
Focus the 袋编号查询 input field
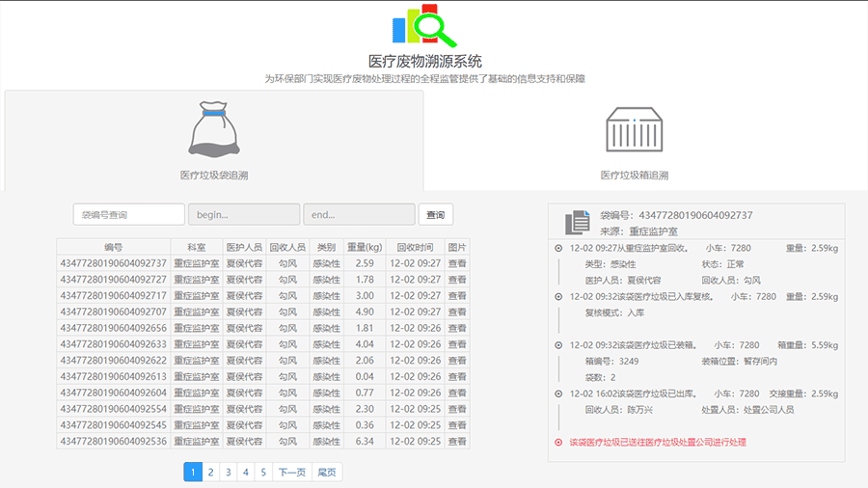pos(128,214)
